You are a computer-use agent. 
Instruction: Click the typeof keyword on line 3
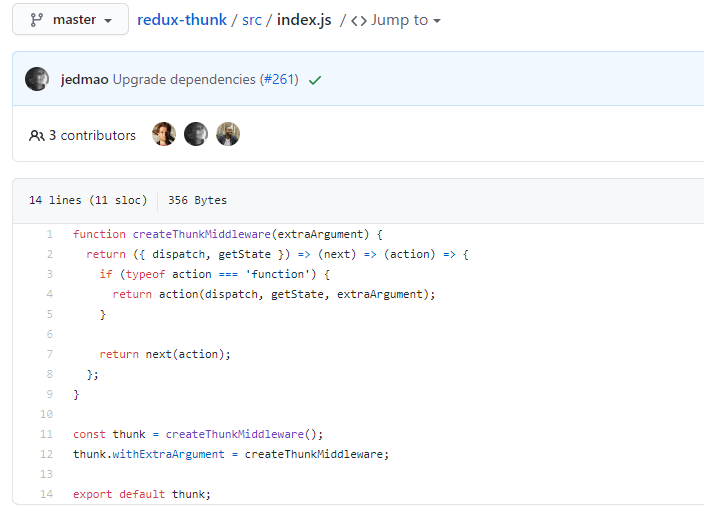(x=145, y=274)
